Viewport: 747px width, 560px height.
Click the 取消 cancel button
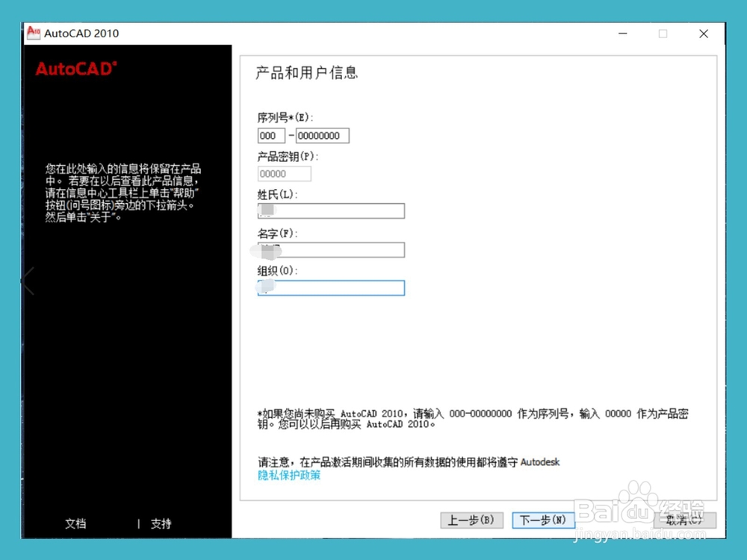coord(684,520)
